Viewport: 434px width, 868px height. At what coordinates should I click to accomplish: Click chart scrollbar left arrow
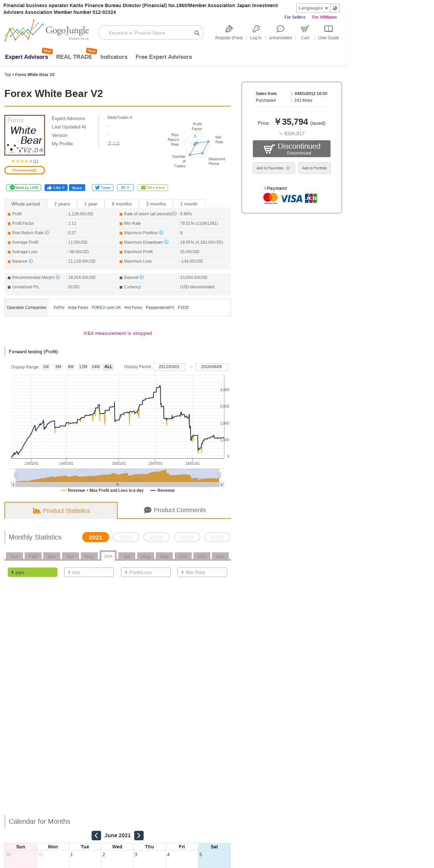pos(13,485)
